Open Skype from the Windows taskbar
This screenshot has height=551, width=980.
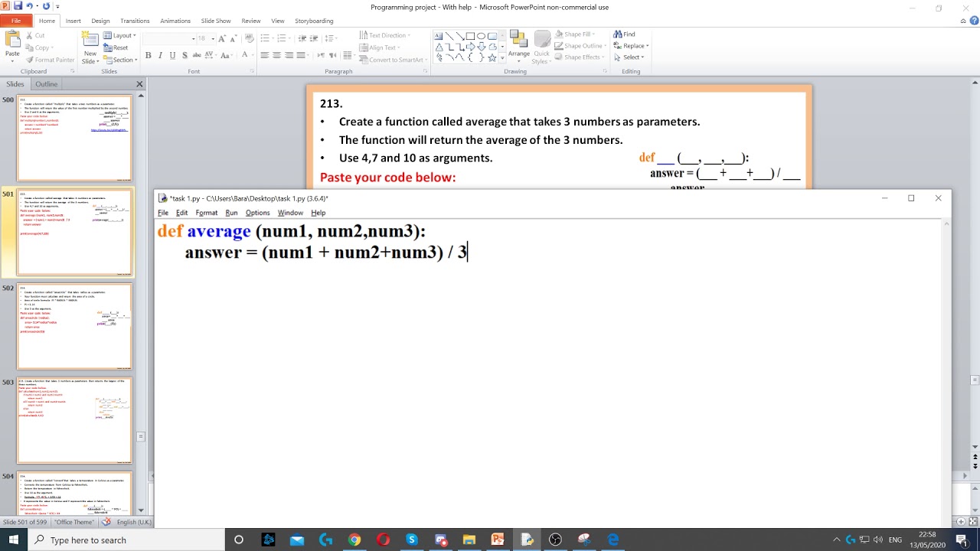(x=411, y=540)
